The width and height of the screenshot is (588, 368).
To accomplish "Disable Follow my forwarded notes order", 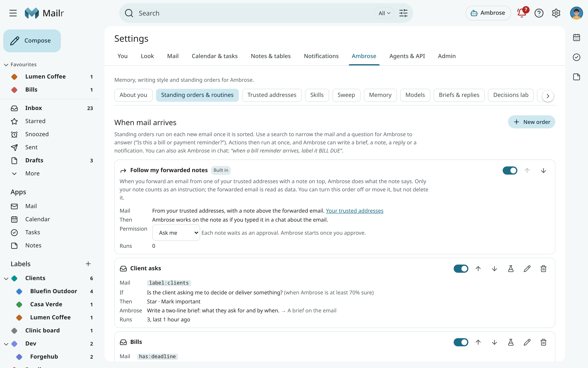I will [510, 171].
